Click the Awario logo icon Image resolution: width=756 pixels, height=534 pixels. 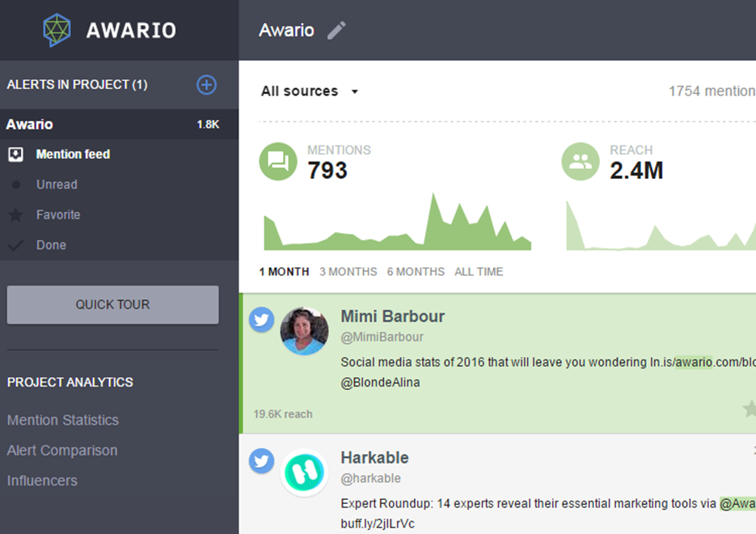(57, 31)
